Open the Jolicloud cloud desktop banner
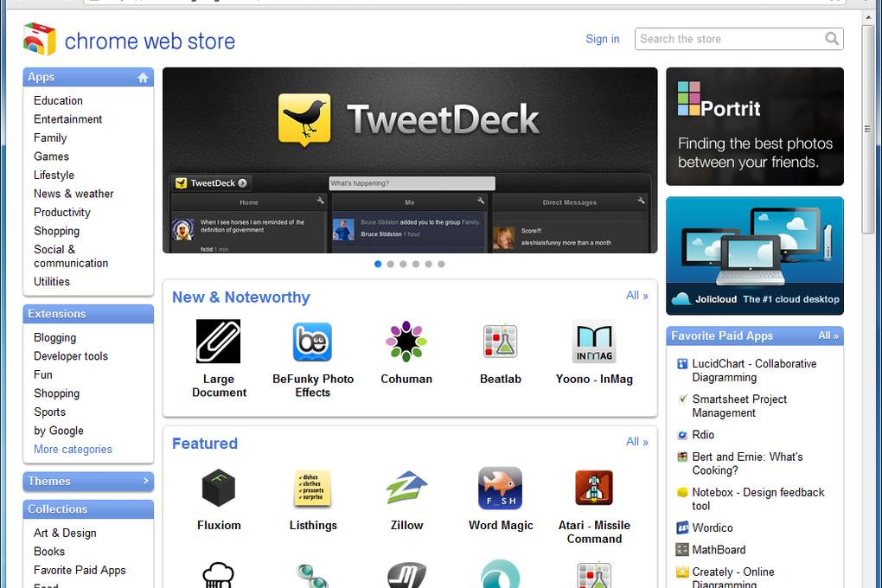The image size is (882, 588). [x=754, y=255]
